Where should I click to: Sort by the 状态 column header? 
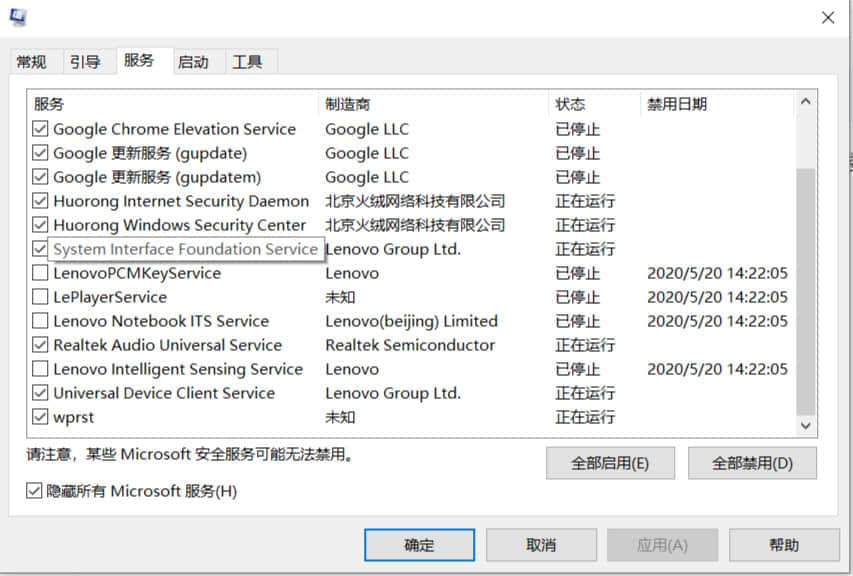click(x=595, y=103)
